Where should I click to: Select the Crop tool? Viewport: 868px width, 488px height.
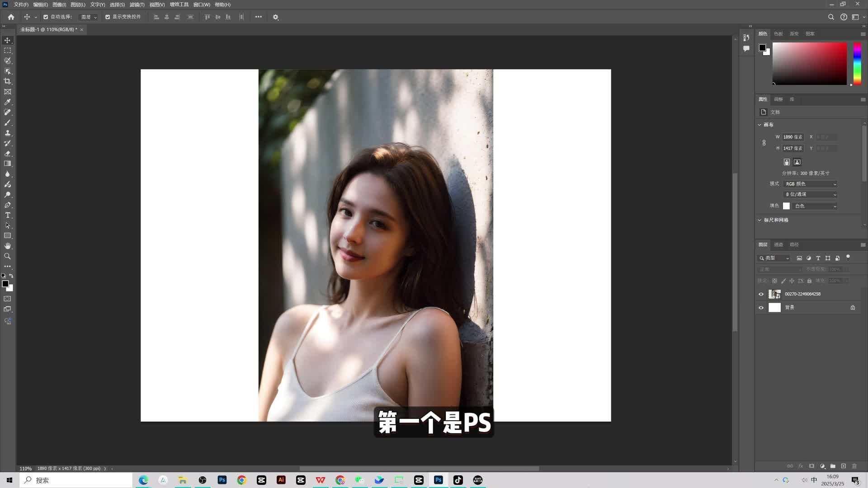coord(7,81)
